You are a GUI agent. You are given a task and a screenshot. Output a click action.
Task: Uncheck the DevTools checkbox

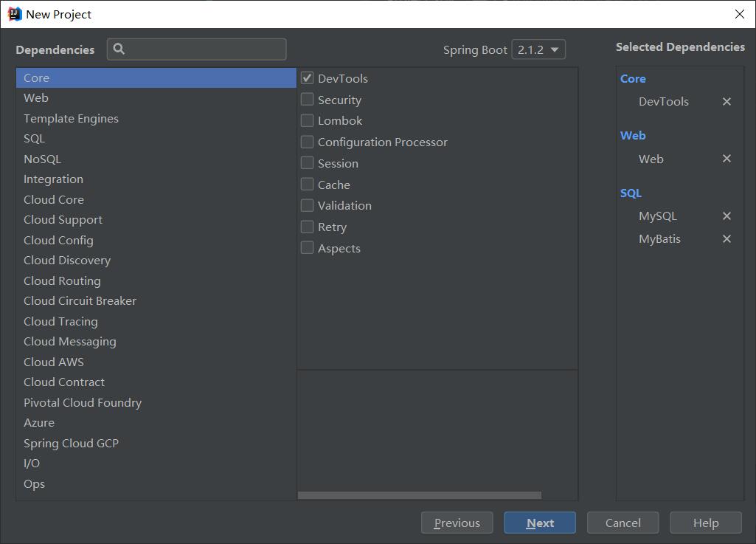(x=308, y=78)
